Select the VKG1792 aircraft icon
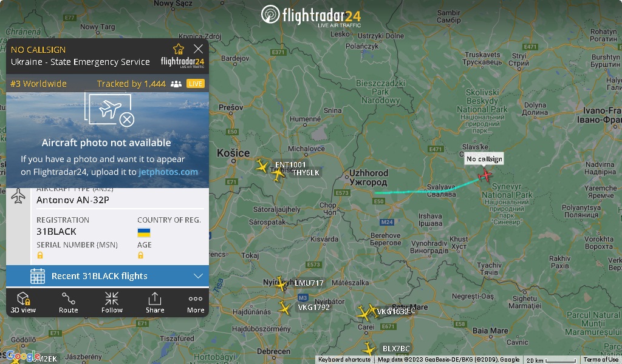The height and width of the screenshot is (364, 622). point(284,308)
